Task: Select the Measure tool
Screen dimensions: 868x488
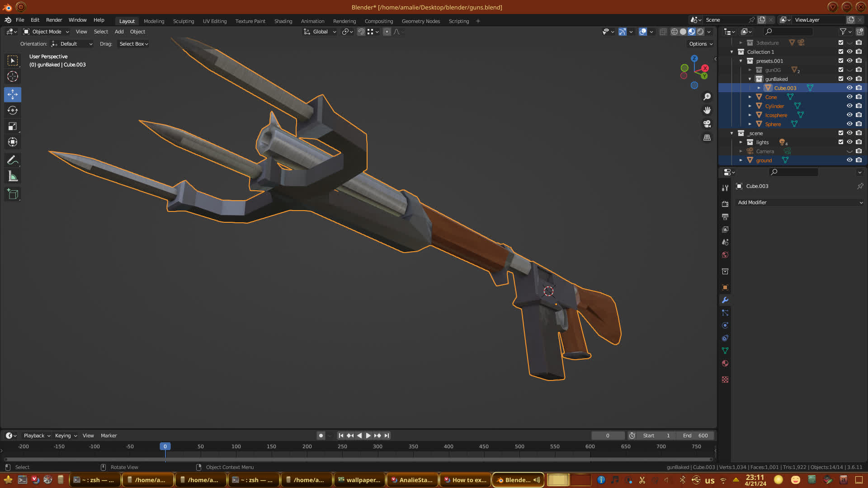Action: pos(13,177)
